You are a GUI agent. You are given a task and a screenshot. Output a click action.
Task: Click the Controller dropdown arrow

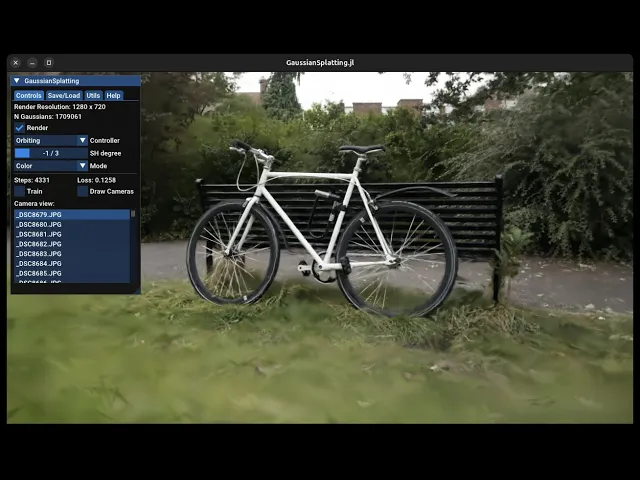pos(82,140)
